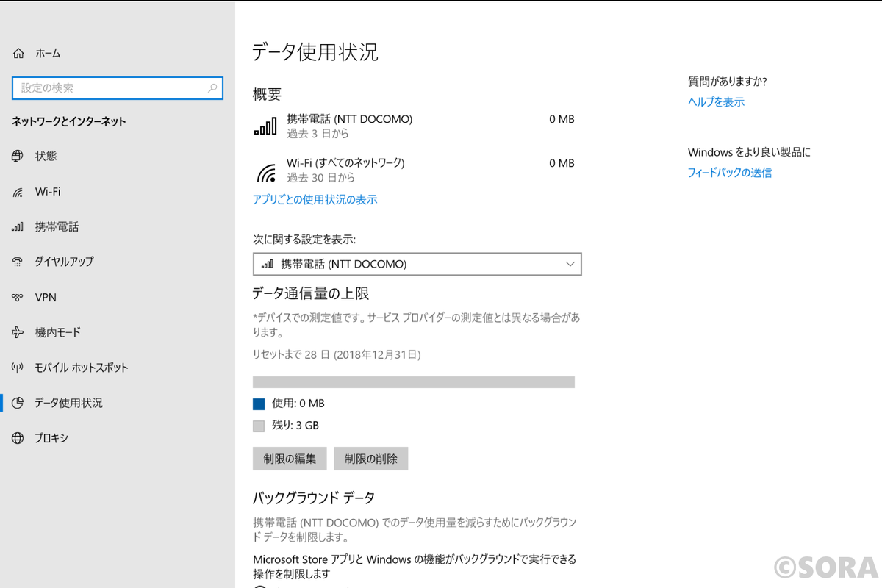The width and height of the screenshot is (882, 588).
Task: Click the Dial-up sidebar icon
Action: pos(18,262)
